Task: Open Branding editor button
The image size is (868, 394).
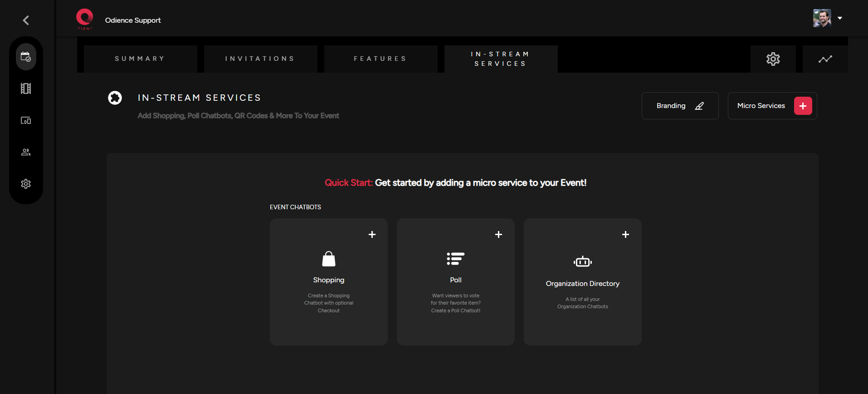Action: pyautogui.click(x=679, y=106)
